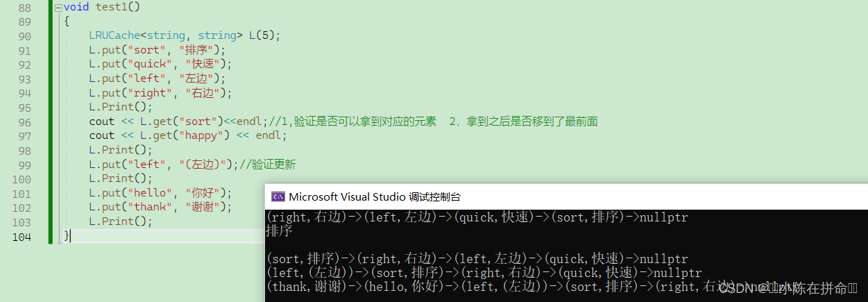Screen dimensions: 868x302
Task: Click line number 92
Action: click(x=24, y=65)
